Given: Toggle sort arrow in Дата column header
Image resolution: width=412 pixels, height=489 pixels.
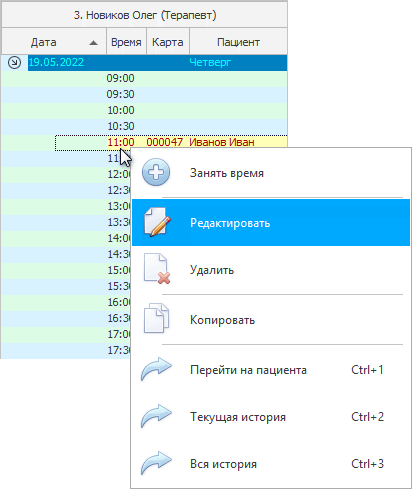Looking at the screenshot, I should (94, 43).
